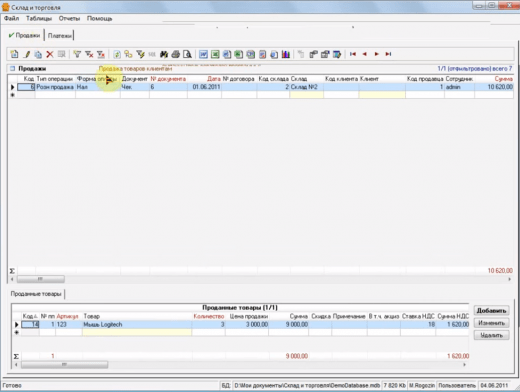Click the Чек document cell
The image size is (520, 392).
[x=135, y=87]
